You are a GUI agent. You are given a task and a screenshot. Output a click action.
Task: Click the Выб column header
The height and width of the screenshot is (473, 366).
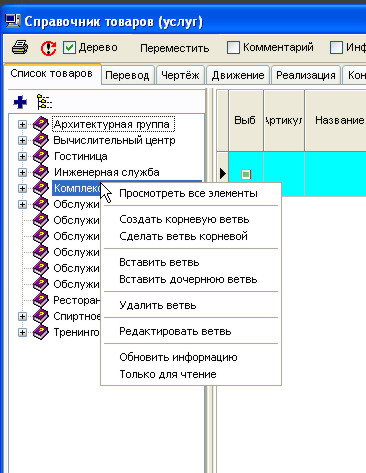coord(246,120)
